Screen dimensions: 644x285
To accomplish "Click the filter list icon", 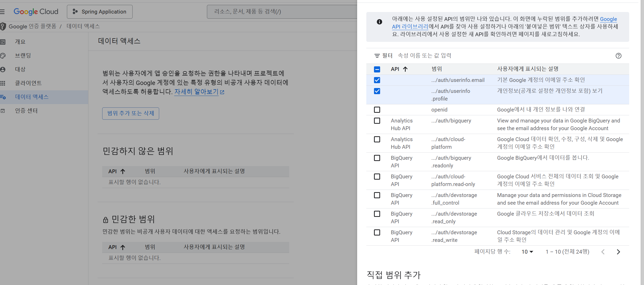I will (377, 56).
